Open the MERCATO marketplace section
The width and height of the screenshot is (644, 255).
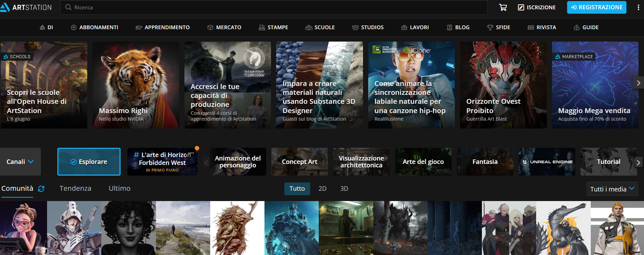coord(224,27)
